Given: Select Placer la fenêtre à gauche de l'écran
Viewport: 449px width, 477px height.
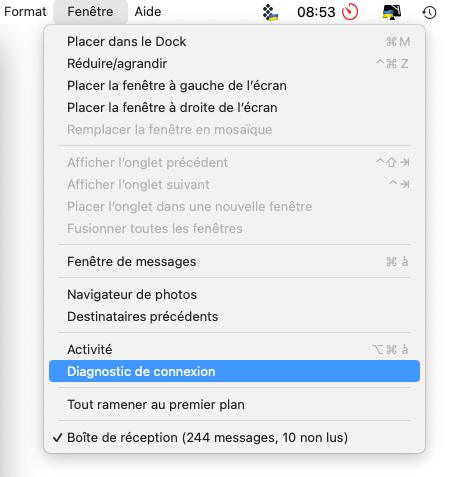Looking at the screenshot, I should [234, 86].
